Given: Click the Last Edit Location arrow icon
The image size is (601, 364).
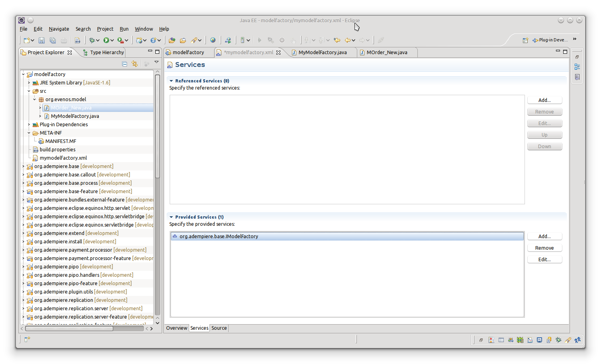Looking at the screenshot, I should coord(337,40).
